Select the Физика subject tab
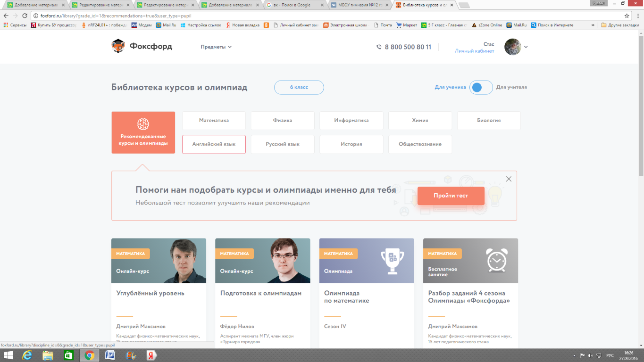This screenshot has height=362, width=644. [283, 121]
